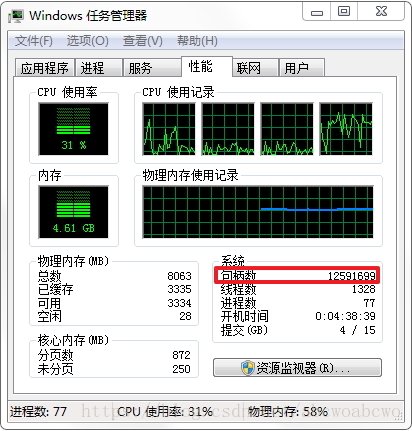
Task: Click the first CPU core history graph
Action: [x=169, y=129]
